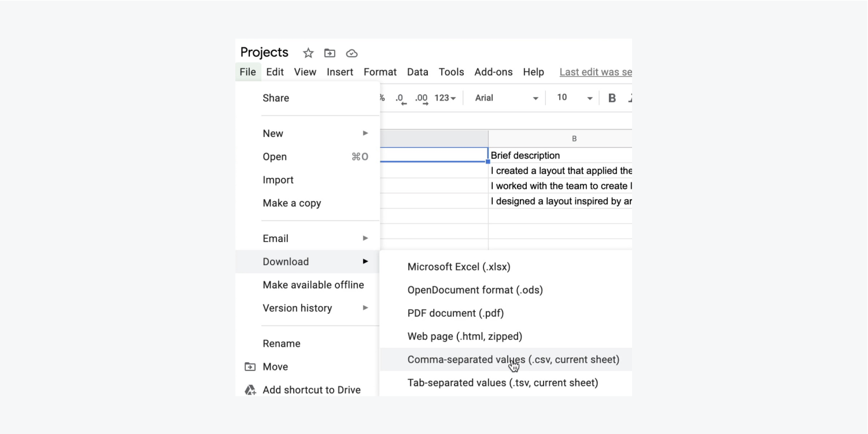Download as Comma-separated values (.csv)
Image resolution: width=868 pixels, height=434 pixels.
[x=513, y=359]
